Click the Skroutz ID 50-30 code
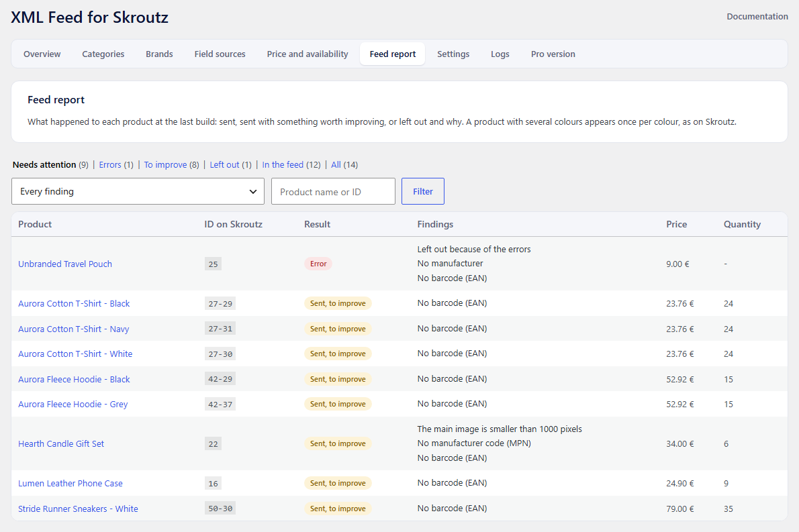The image size is (799, 532). coord(220,509)
